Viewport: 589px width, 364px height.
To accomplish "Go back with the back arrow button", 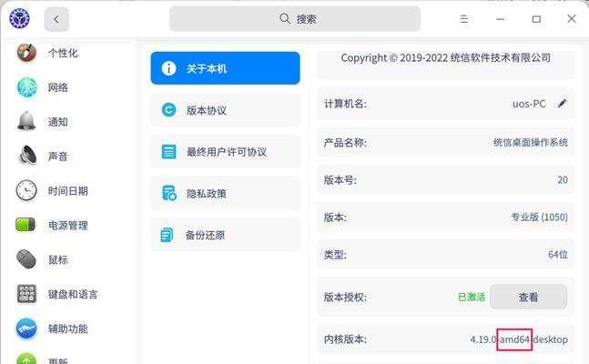I will (56, 19).
